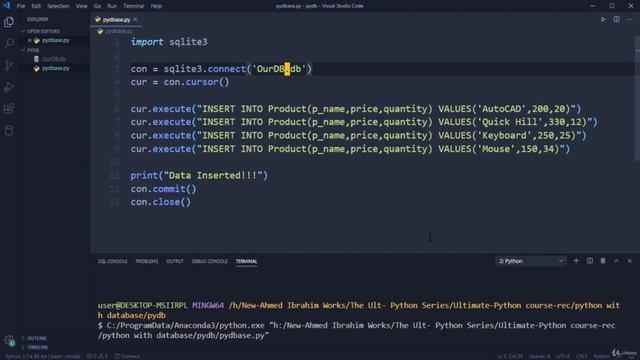Open the Explorer view in activity bar
This screenshot has height=360, width=640.
[9, 22]
